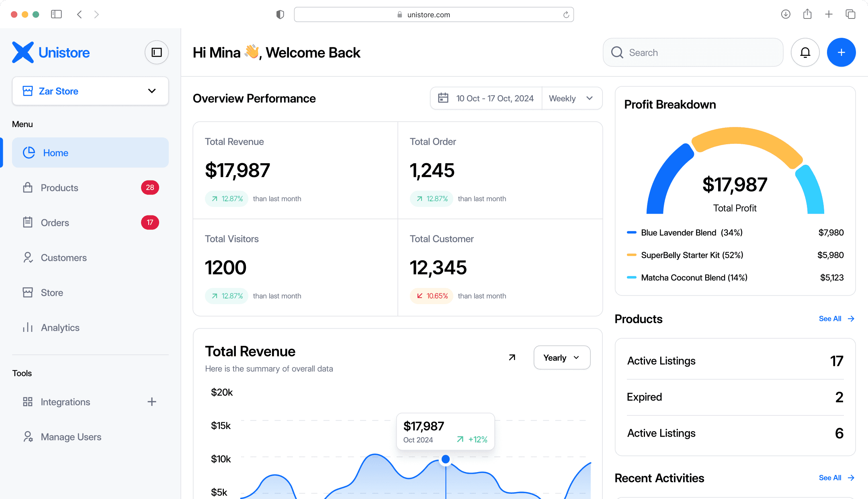Screen dimensions: 868x499
Task: Click the Total Revenue 12.87% growth chip
Action: coord(227,199)
